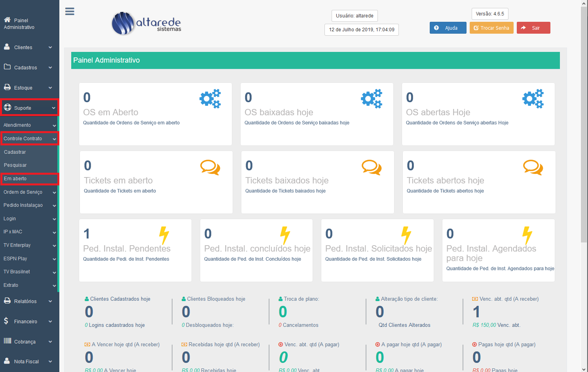
Task: Click the Altarede Sistemas logo
Action: click(146, 24)
